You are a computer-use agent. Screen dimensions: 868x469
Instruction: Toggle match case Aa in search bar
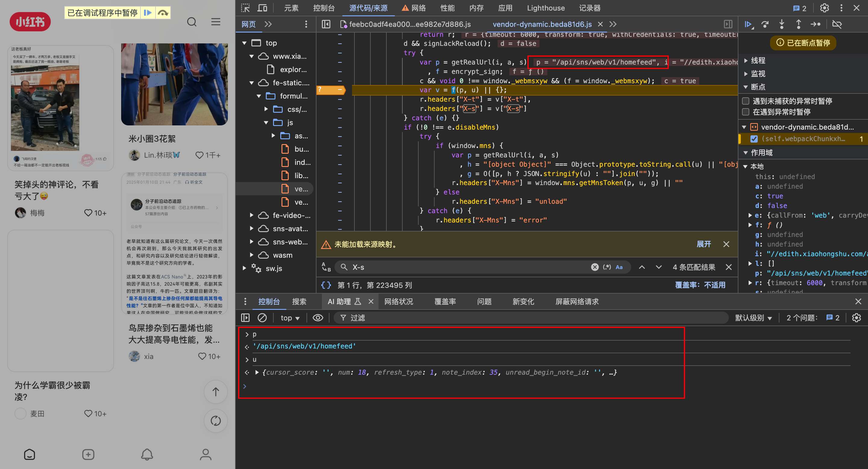pyautogui.click(x=619, y=267)
